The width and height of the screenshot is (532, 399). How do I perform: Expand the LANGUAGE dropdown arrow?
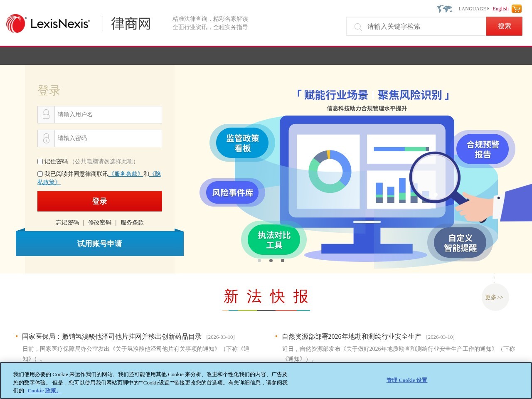pos(489,9)
